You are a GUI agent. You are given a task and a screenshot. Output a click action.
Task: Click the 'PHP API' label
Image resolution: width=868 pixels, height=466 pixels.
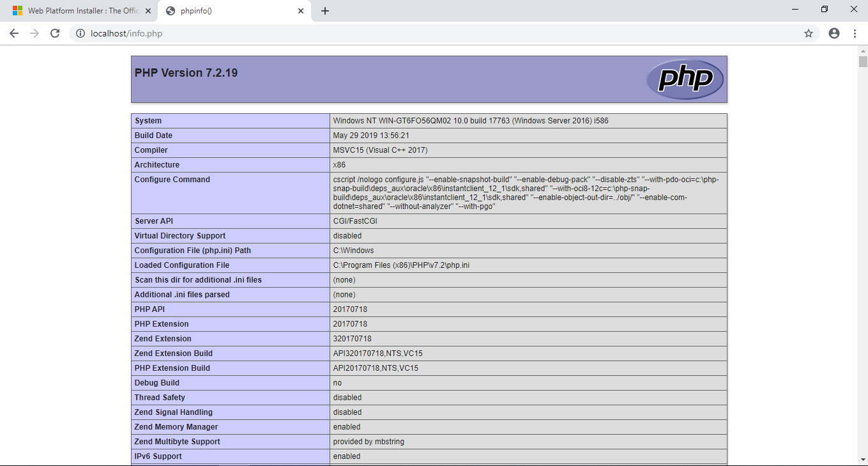click(x=151, y=309)
